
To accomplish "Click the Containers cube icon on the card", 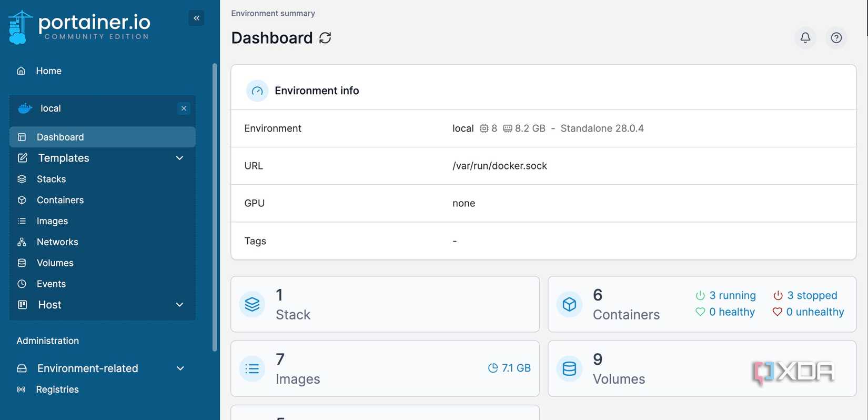I will (569, 304).
